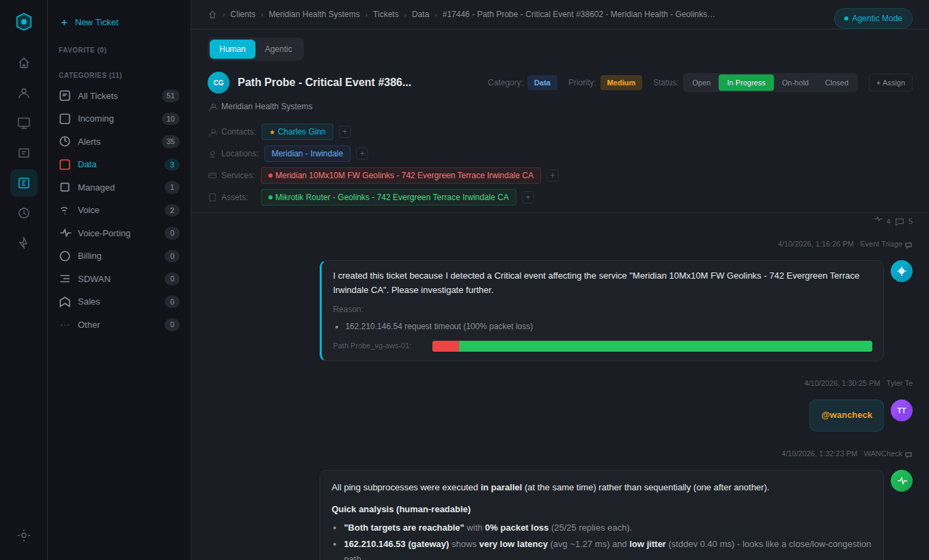
Task: Click the home icon in breadcrumb
Action: (x=212, y=14)
